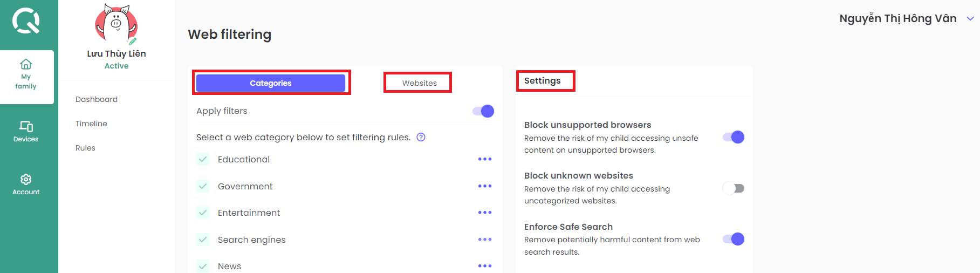Open My family home icon
The width and height of the screenshot is (980, 273).
[x=26, y=64]
